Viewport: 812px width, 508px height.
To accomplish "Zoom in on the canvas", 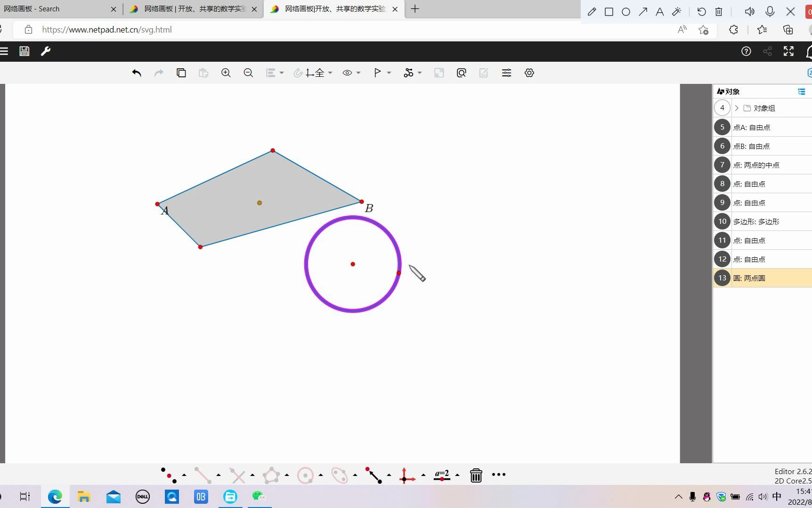I will (226, 73).
